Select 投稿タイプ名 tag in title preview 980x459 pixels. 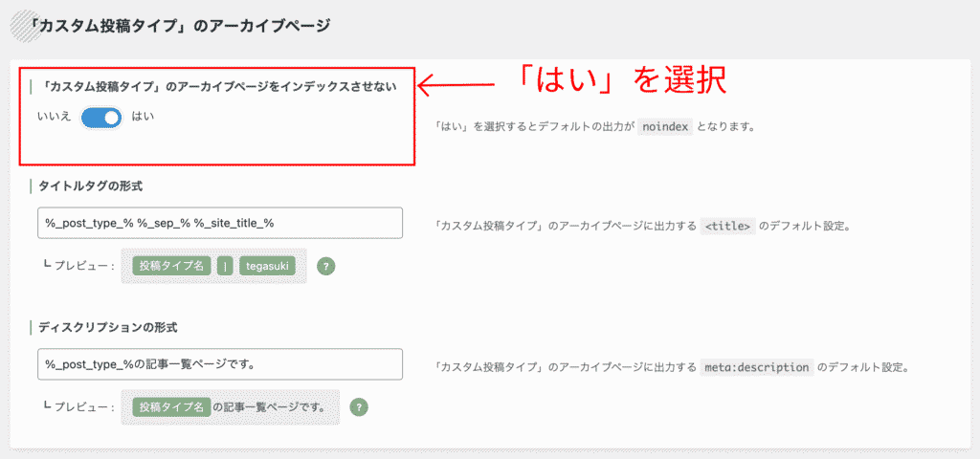coord(171,267)
